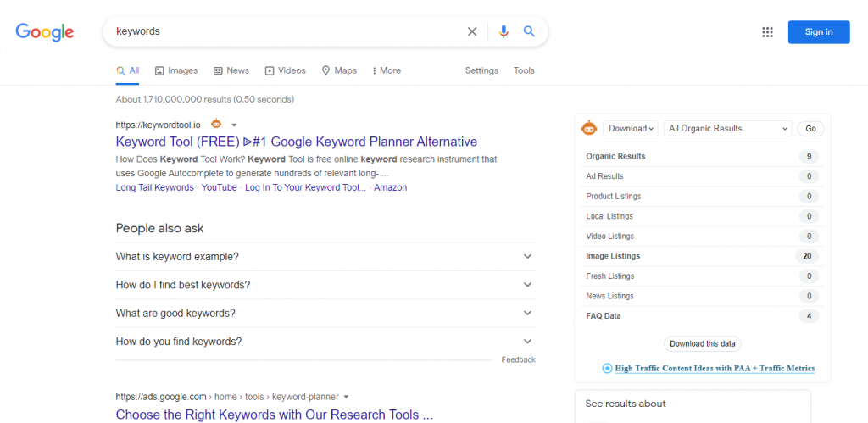Click the Go button

point(810,129)
